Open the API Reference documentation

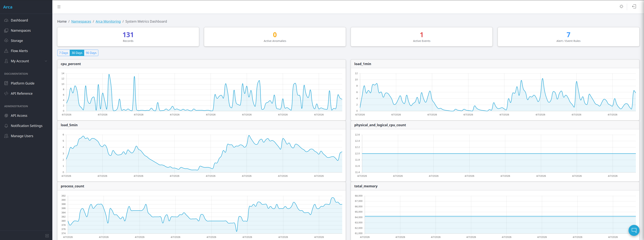21,93
